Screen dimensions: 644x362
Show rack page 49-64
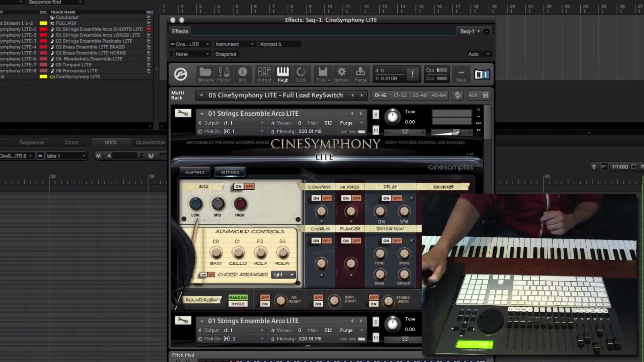439,95
